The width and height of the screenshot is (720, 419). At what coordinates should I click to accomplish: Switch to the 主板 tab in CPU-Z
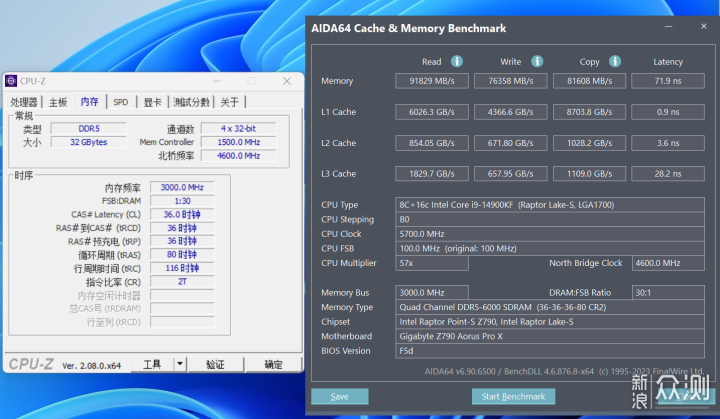[58, 102]
